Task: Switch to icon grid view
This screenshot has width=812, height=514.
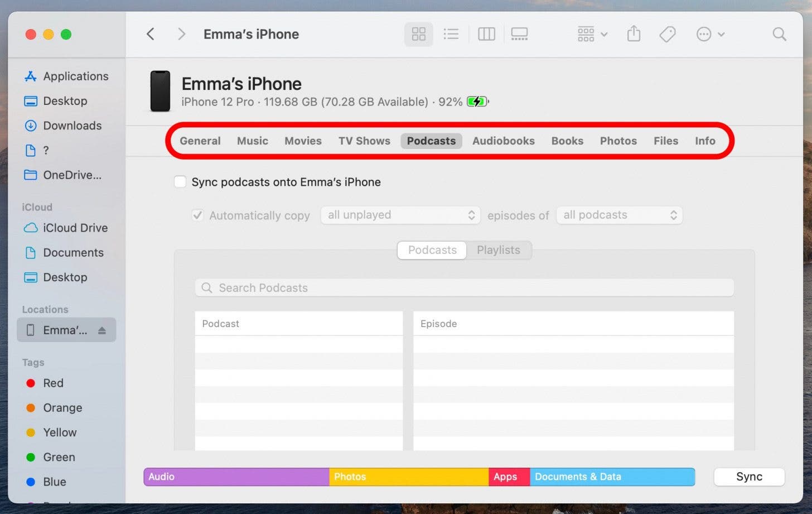Action: pos(418,34)
